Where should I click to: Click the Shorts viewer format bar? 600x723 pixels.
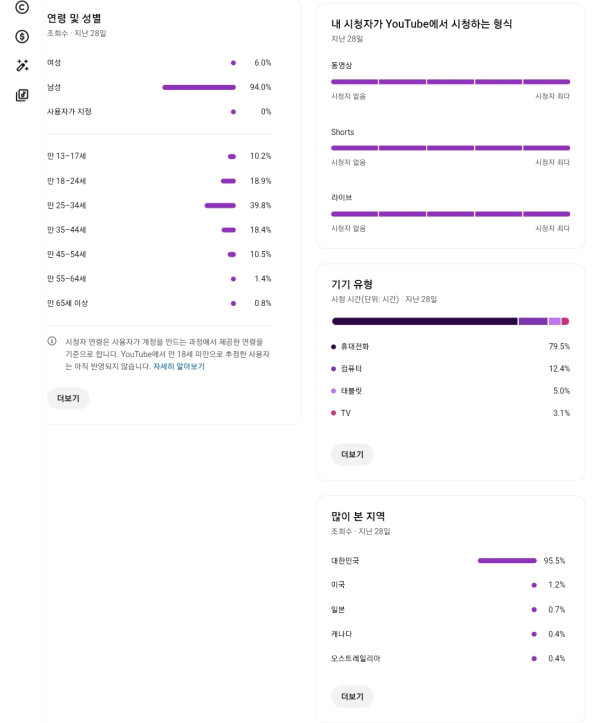[x=450, y=148]
